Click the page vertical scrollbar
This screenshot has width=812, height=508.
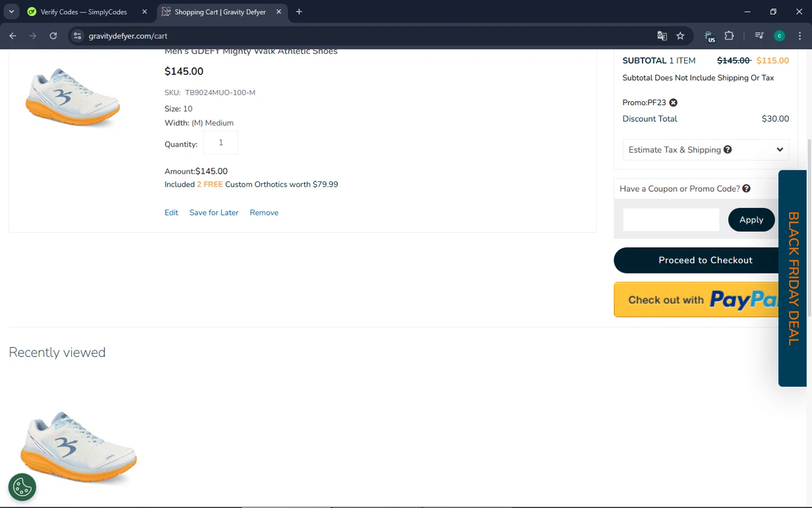[809, 227]
